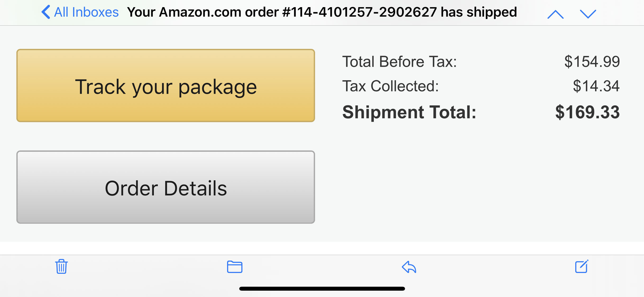Viewport: 644px width, 297px height.
Task: Tap the back chevron beside All Inboxes
Action: click(46, 12)
